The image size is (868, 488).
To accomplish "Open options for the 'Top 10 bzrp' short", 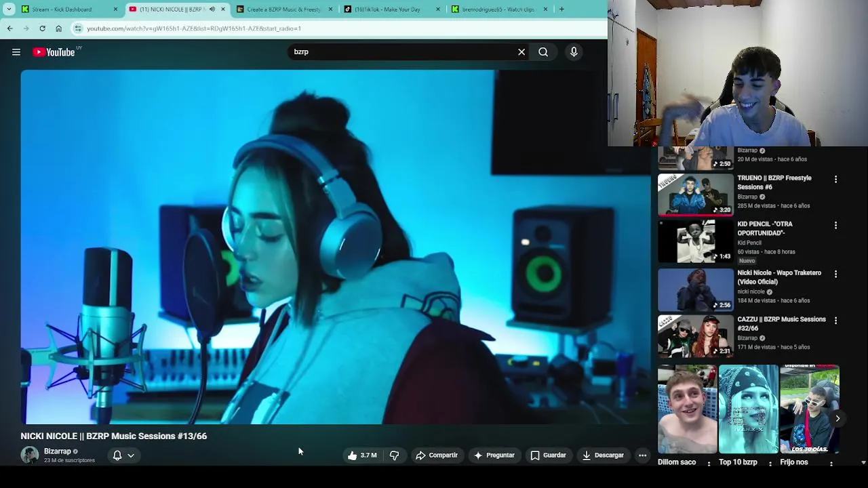I will pyautogui.click(x=770, y=464).
